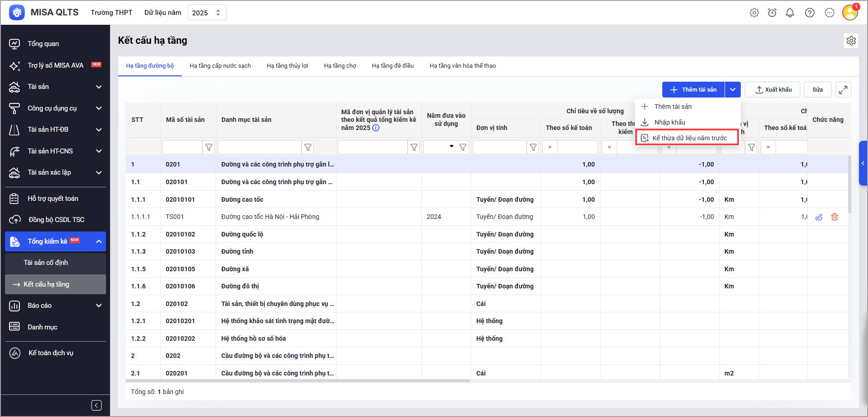Click the red trash icon for TS001
This screenshot has width=868, height=417.
click(835, 217)
